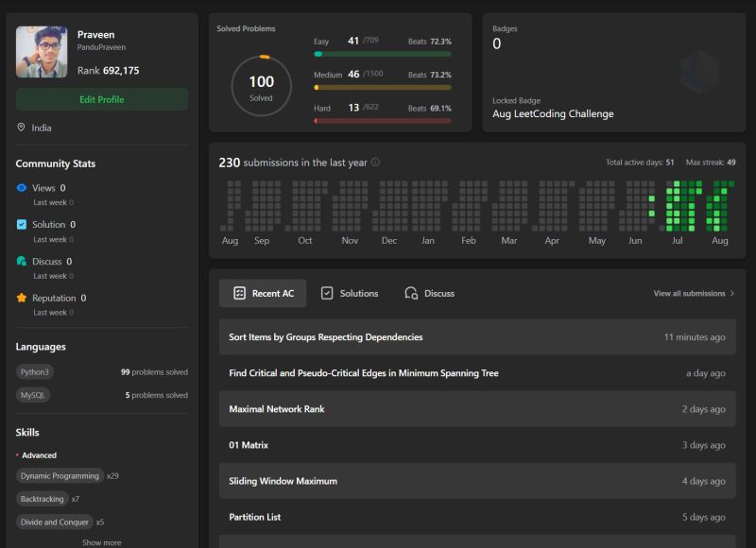Click the 99 problems solved count

point(154,372)
